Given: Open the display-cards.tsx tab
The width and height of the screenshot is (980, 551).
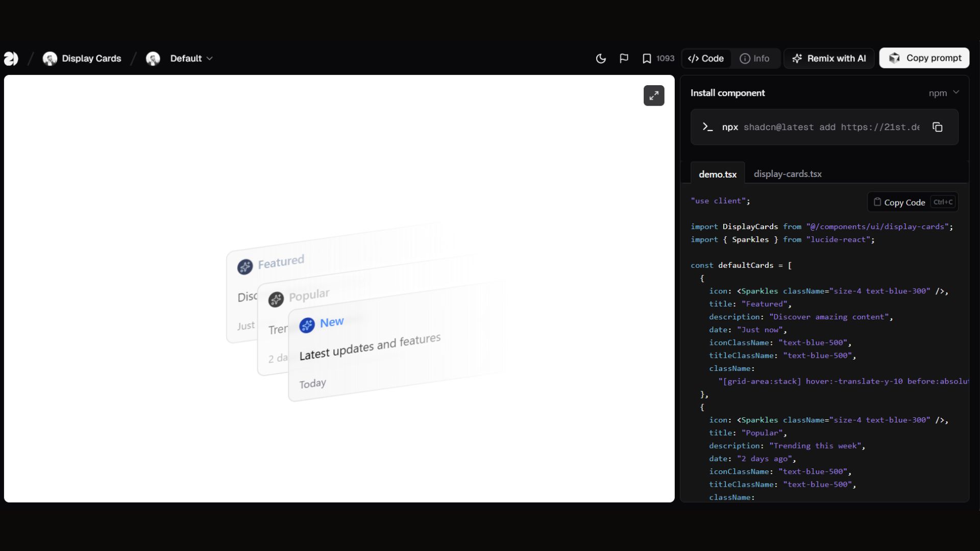Looking at the screenshot, I should (x=788, y=174).
